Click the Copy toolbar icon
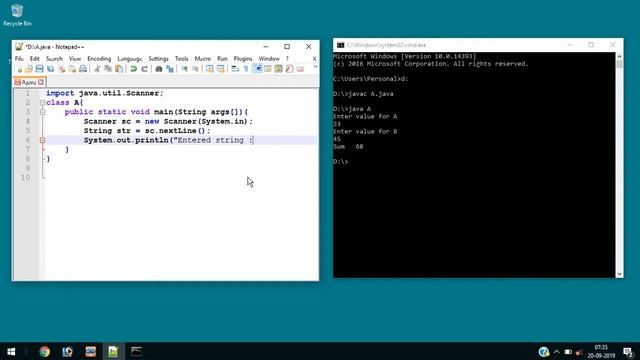This screenshot has height=360, width=640. coord(108,69)
